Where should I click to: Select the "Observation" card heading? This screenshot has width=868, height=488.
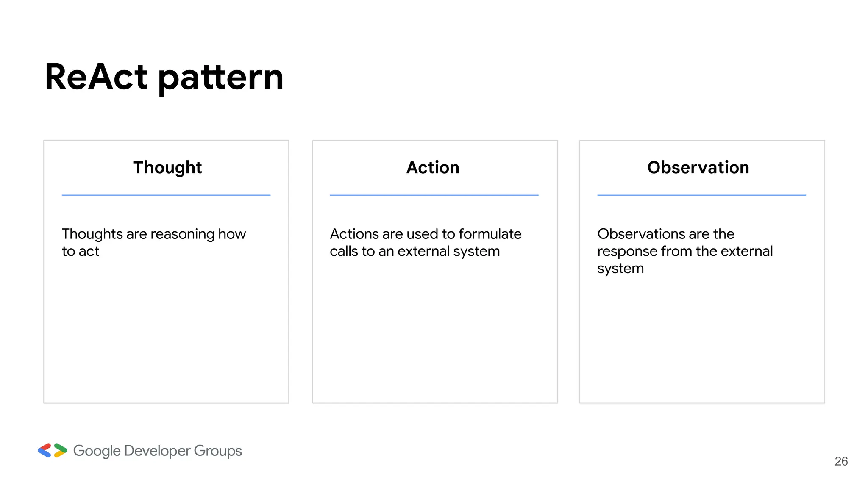coord(698,167)
